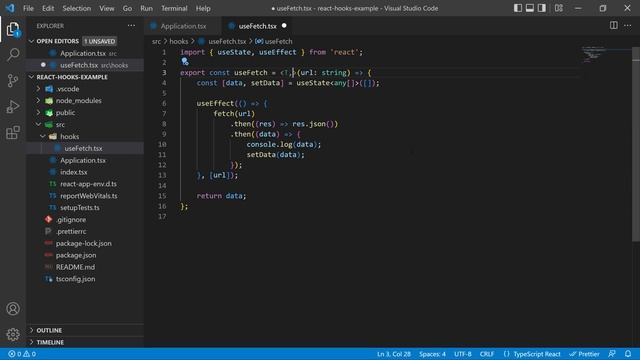Select the useFetch.tsx editor tab
Screen dimensions: 640x360
[257, 26]
